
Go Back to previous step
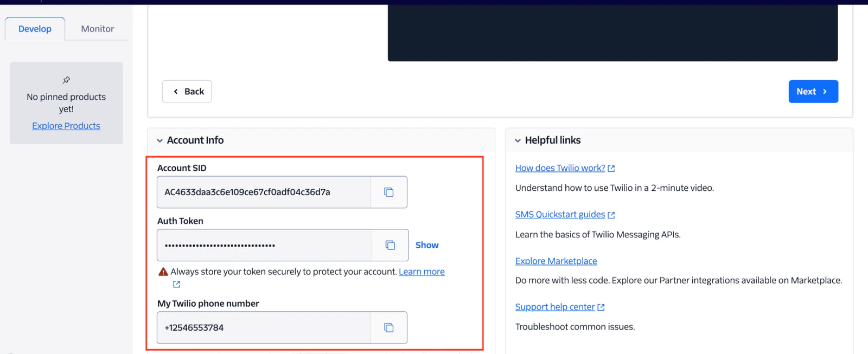click(x=187, y=92)
